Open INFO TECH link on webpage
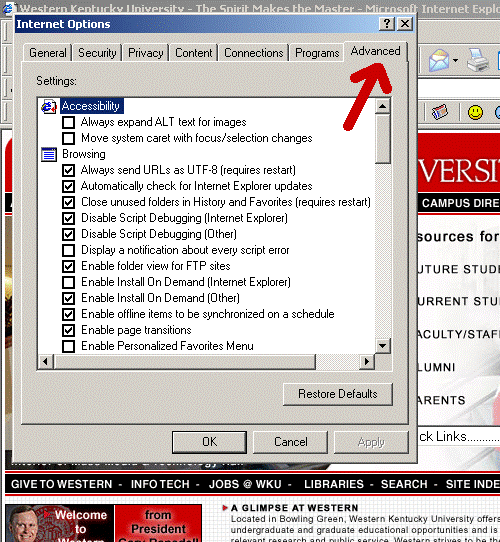 pyautogui.click(x=160, y=484)
